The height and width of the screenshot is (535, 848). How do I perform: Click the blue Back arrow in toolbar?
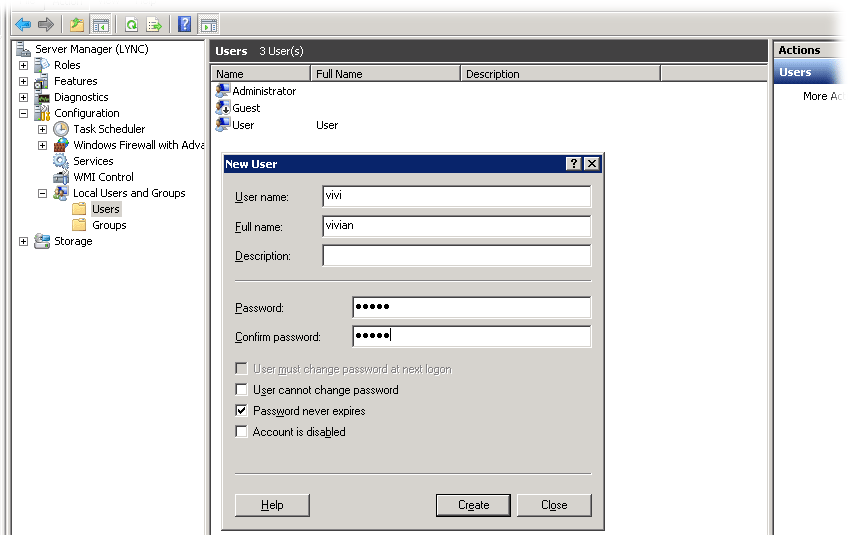pyautogui.click(x=23, y=24)
